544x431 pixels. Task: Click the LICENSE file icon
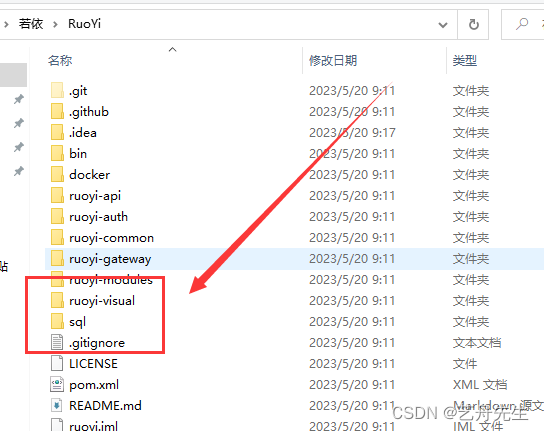pyautogui.click(x=57, y=363)
